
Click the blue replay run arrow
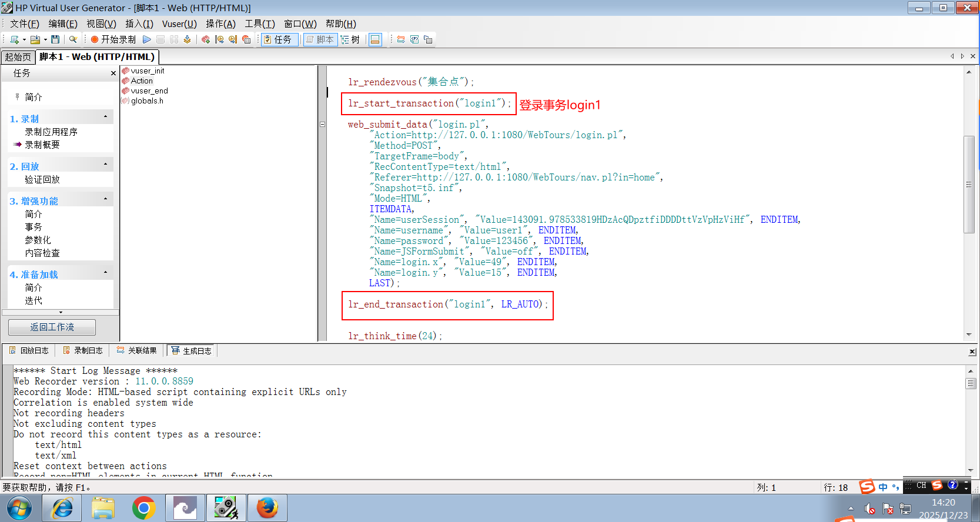tap(147, 39)
